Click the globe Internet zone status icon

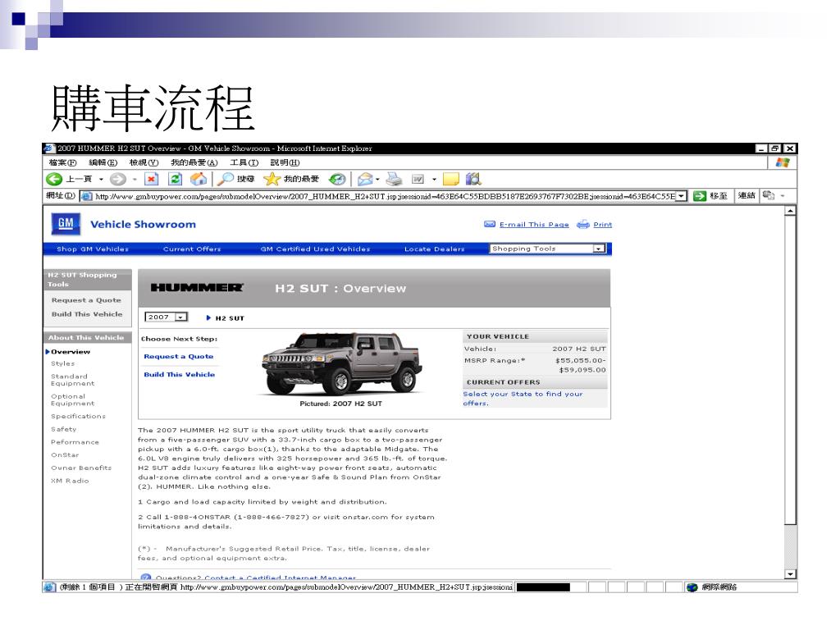tap(692, 587)
